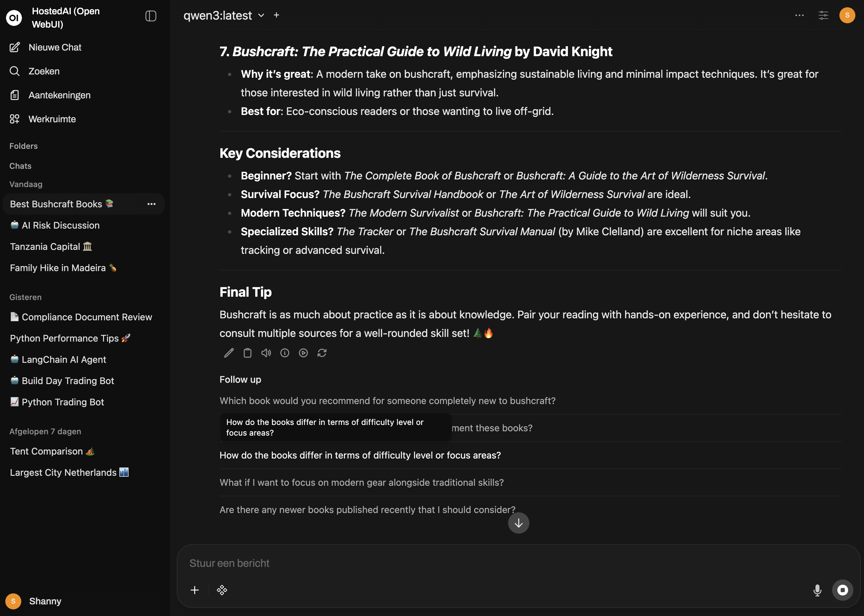Click the Shanny profile avatar

13,601
